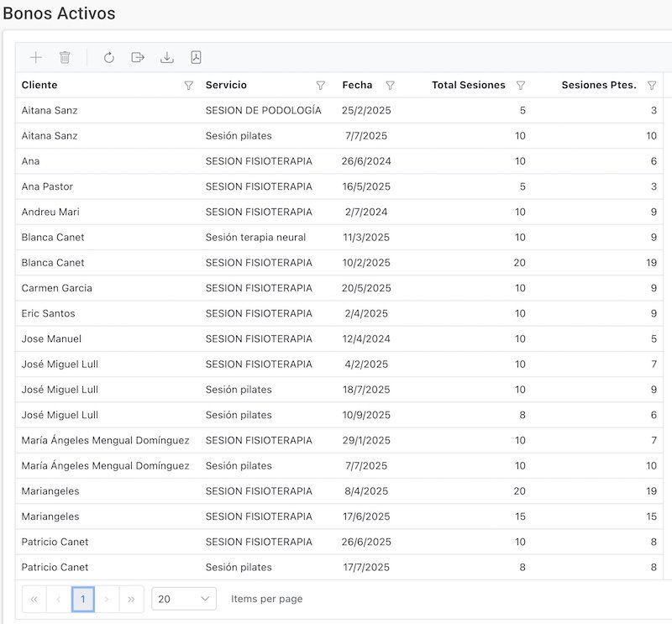Export table with the PDF icon
The height and width of the screenshot is (624, 672).
click(x=196, y=58)
